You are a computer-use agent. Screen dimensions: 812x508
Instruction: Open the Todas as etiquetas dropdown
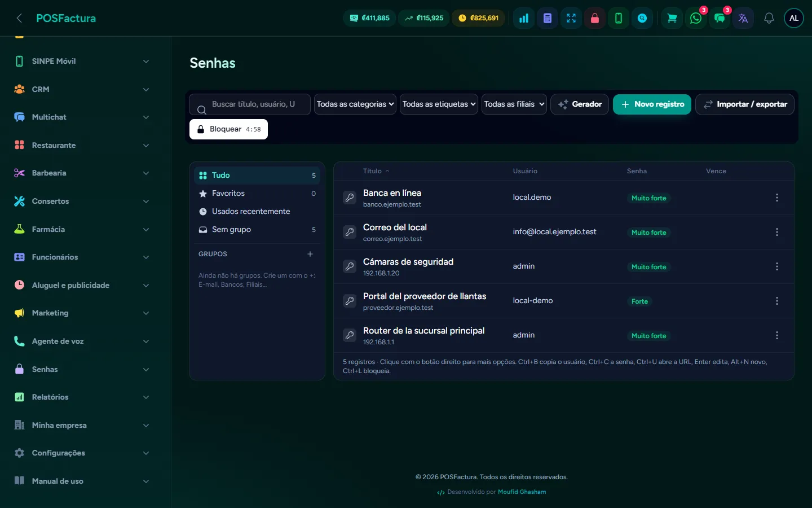pyautogui.click(x=439, y=104)
